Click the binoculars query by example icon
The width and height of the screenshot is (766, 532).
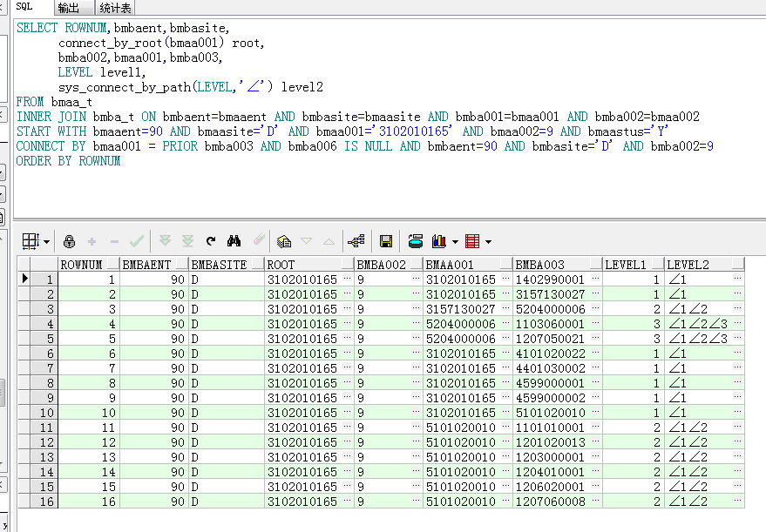(x=234, y=240)
